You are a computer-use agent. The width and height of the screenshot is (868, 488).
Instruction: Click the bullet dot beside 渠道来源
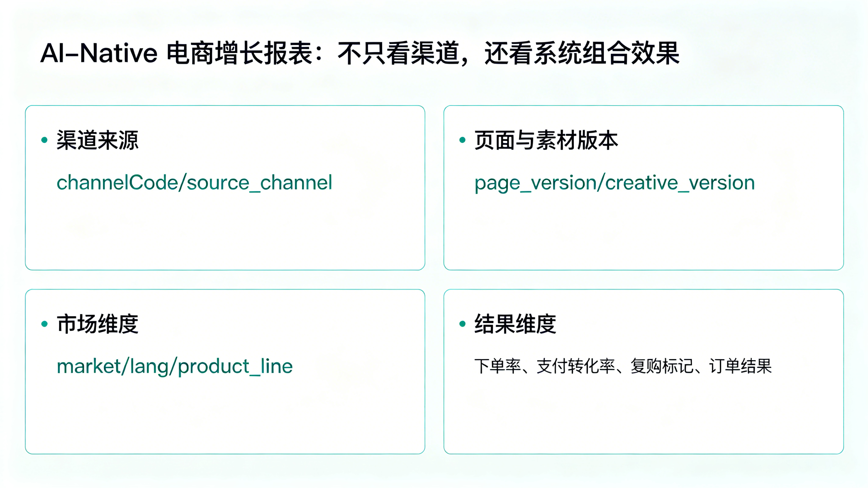click(x=44, y=140)
